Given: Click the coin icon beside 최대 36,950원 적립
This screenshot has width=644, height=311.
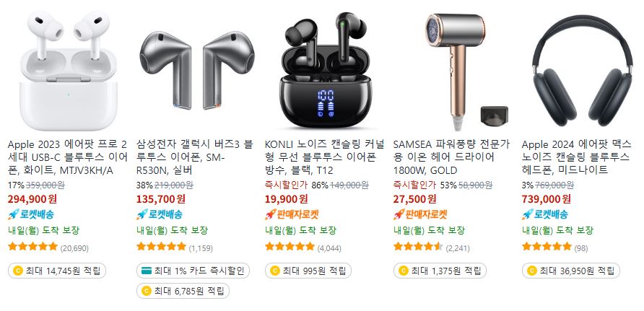Looking at the screenshot, I should tap(532, 271).
